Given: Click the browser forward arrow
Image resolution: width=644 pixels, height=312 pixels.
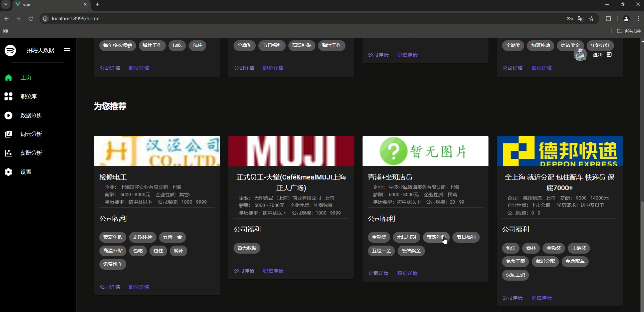Looking at the screenshot, I should (18, 19).
